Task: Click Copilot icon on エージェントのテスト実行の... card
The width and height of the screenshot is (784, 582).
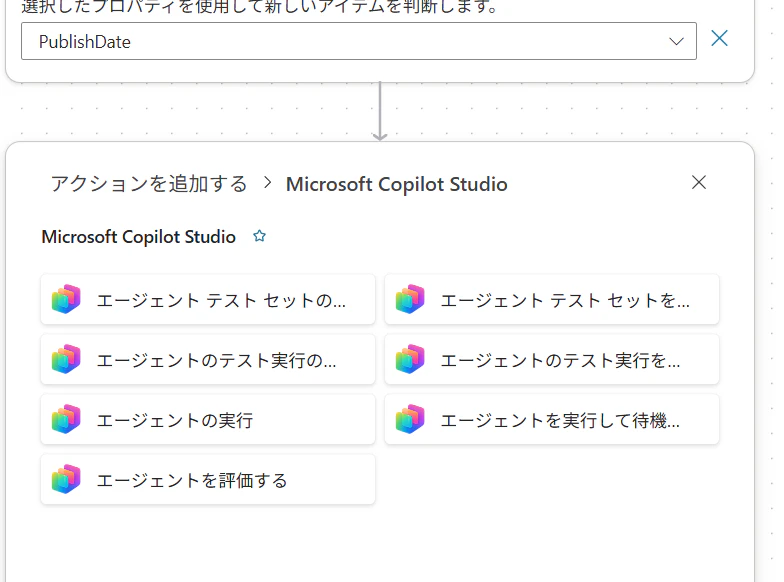Action: (x=66, y=359)
